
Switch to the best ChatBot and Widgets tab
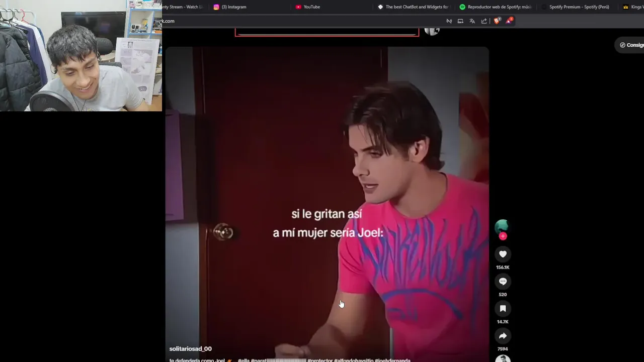pyautogui.click(x=414, y=7)
